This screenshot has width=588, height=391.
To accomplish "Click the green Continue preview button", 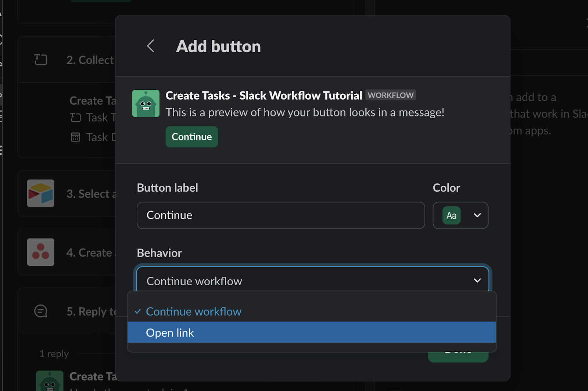I will [191, 137].
